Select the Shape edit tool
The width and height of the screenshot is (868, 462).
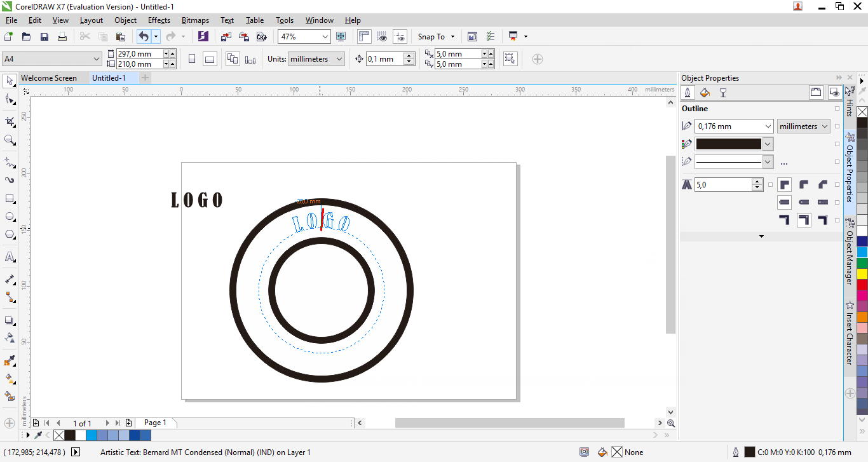point(10,100)
